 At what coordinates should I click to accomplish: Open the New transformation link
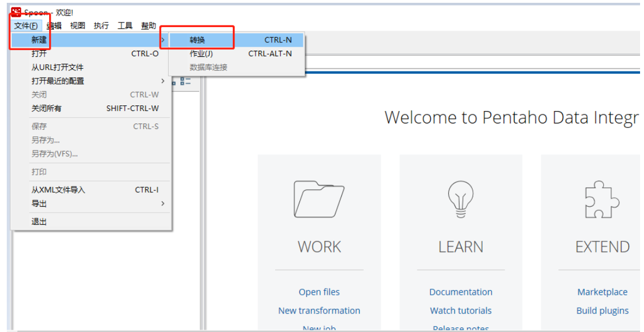coord(319,311)
